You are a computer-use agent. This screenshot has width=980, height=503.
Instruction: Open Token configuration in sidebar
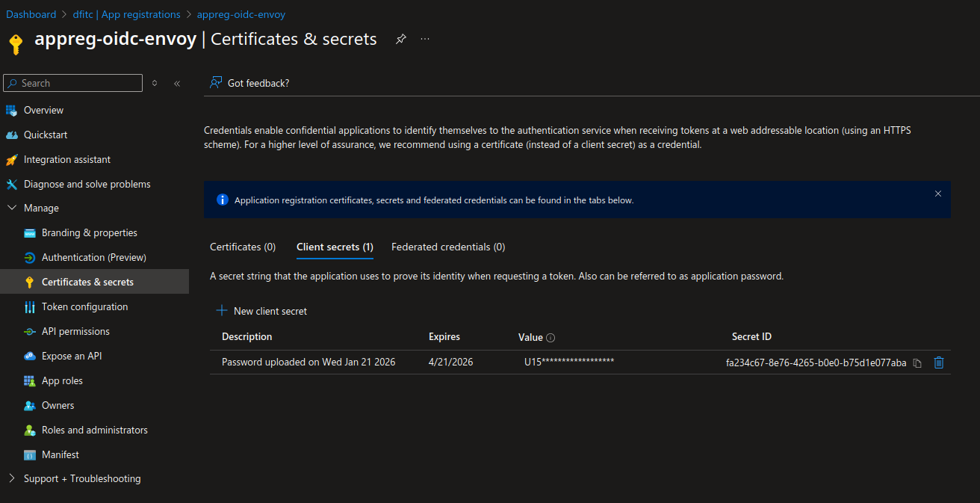click(84, 306)
